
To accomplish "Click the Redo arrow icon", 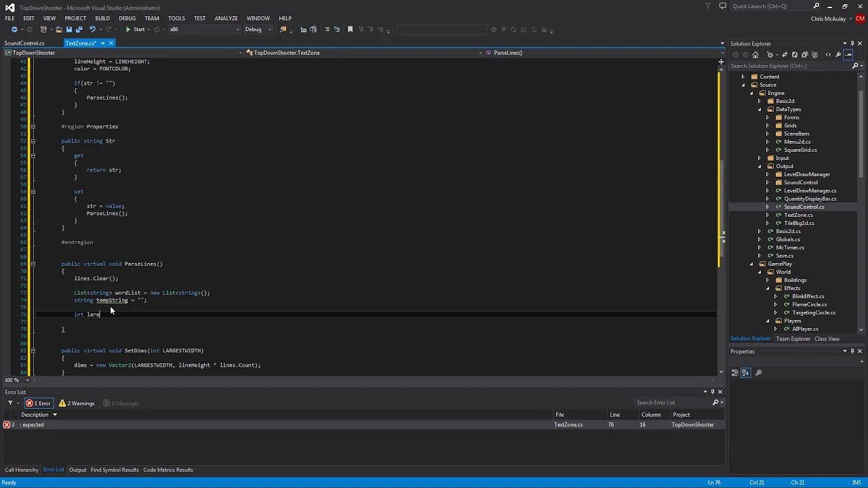I will 109,30.
